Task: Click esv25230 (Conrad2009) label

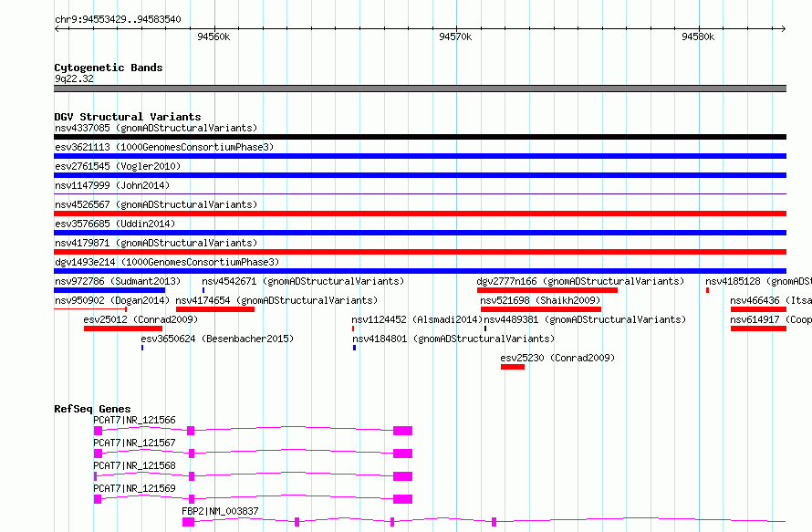Action: (557, 358)
